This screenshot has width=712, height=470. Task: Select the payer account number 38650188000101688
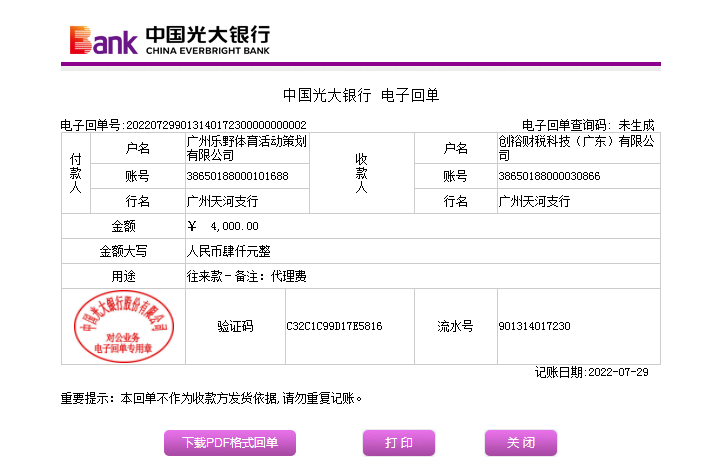tap(237, 176)
